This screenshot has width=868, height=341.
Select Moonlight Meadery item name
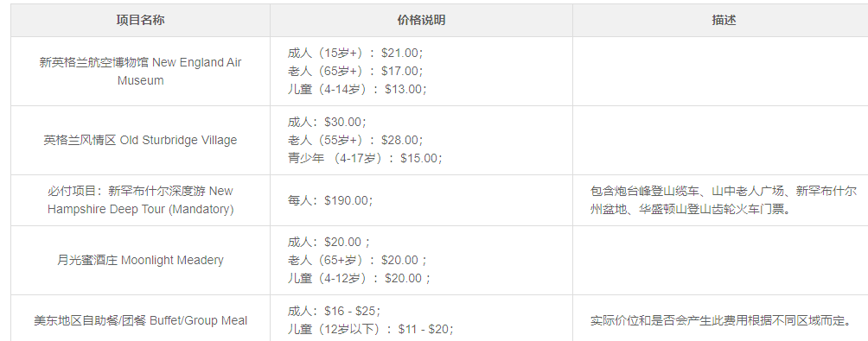(141, 261)
